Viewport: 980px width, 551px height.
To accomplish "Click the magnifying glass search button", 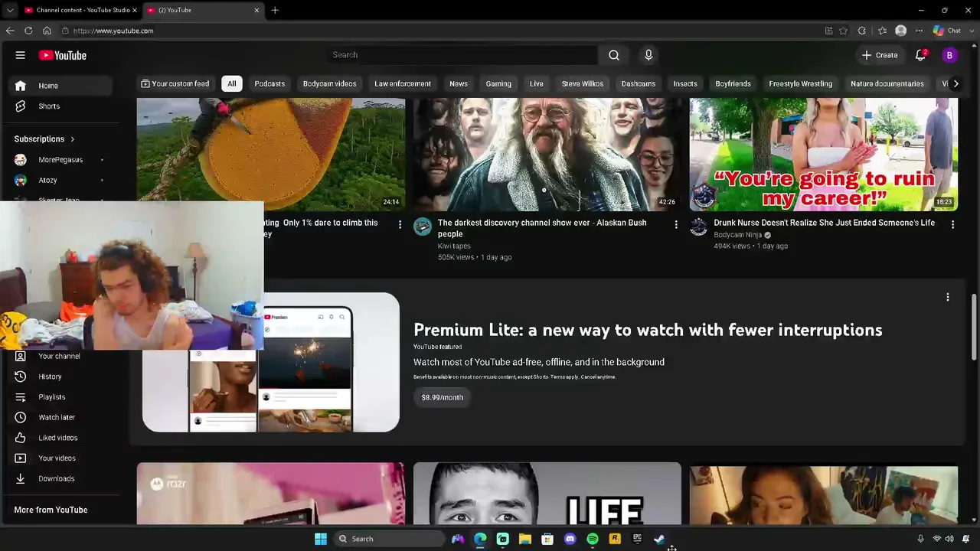I will click(614, 55).
